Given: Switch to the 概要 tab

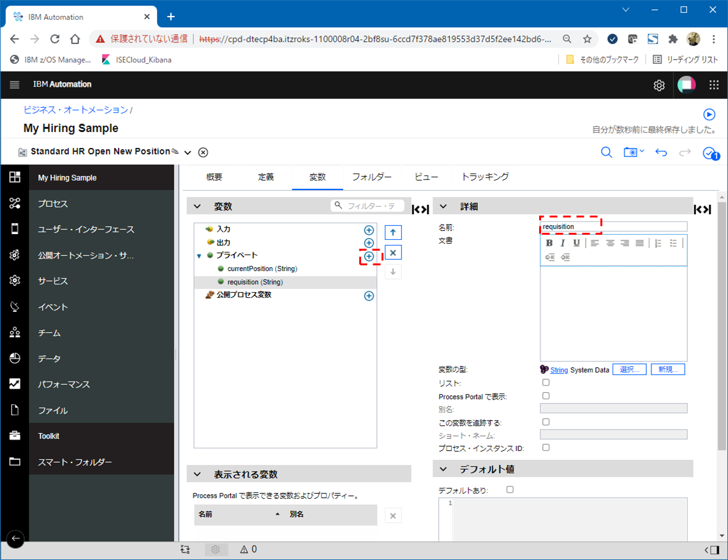Looking at the screenshot, I should (x=214, y=177).
